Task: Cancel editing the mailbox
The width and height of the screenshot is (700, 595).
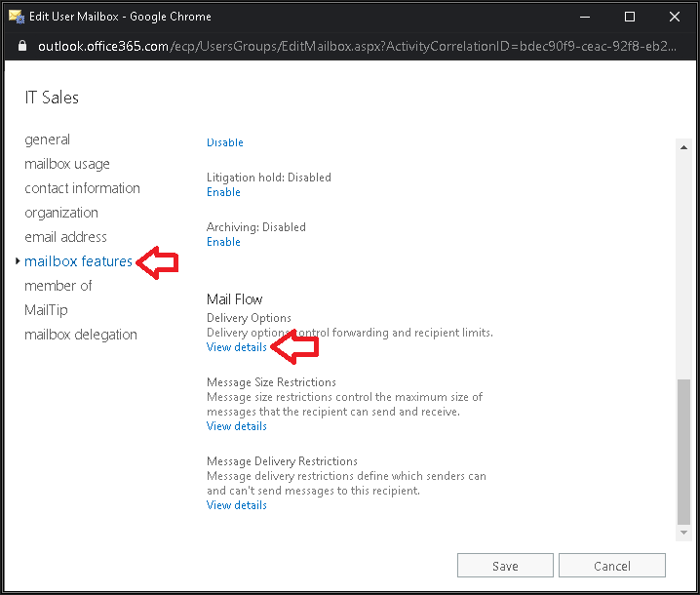Action: (612, 566)
